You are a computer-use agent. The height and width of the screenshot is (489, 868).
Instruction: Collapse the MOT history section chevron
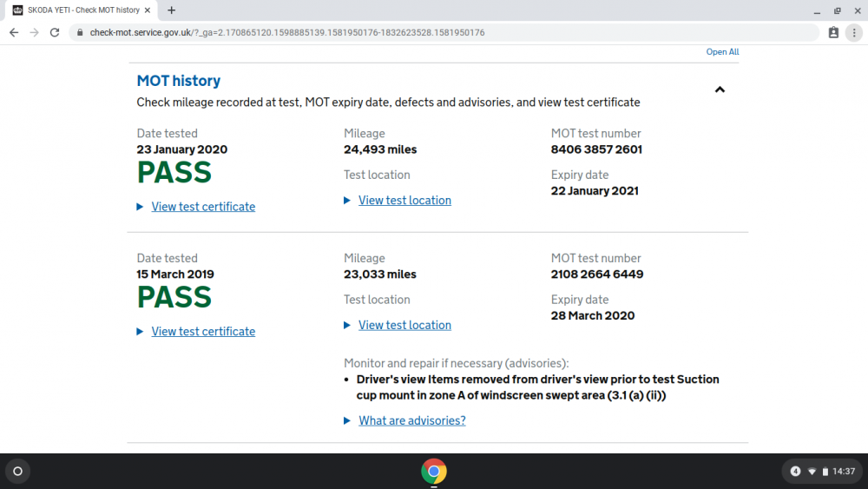(720, 89)
